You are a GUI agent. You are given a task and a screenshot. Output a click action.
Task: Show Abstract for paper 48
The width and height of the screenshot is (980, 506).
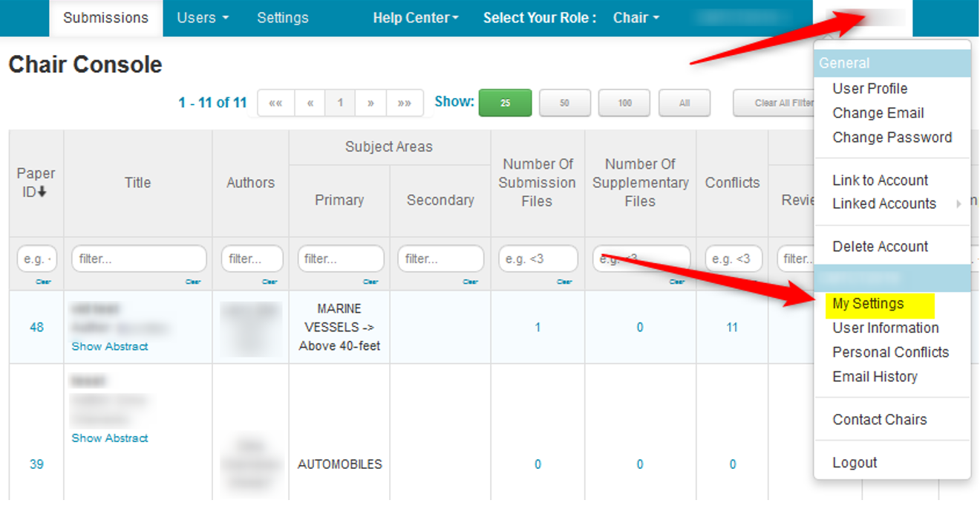pyautogui.click(x=110, y=346)
